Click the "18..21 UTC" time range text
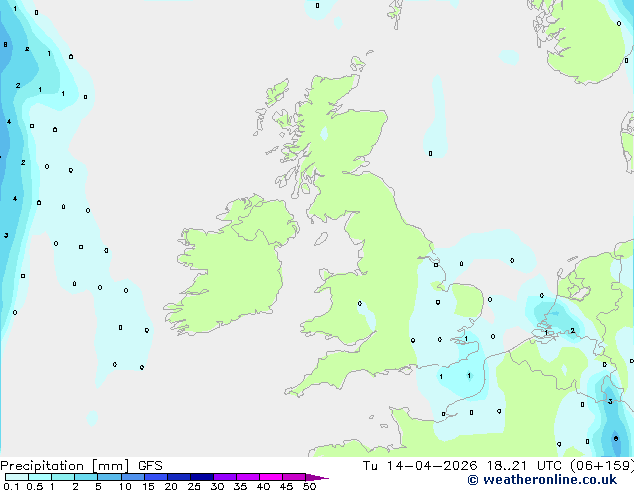Viewport: 634px width, 490px height. tap(524, 466)
